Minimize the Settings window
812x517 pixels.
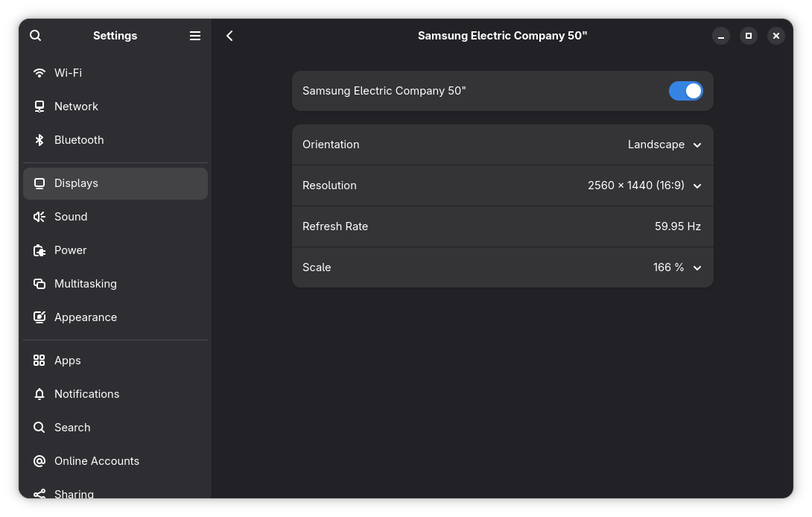coord(721,36)
